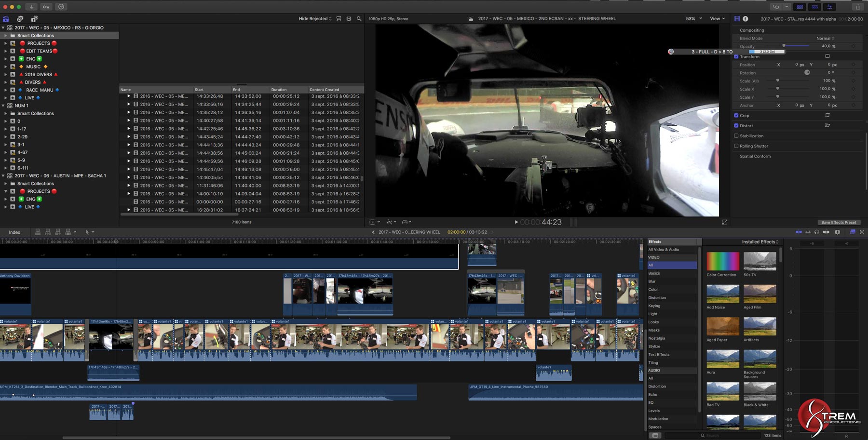The width and height of the screenshot is (868, 440).
Task: Show the Libraries sidebar clapper icon
Action: (6, 19)
